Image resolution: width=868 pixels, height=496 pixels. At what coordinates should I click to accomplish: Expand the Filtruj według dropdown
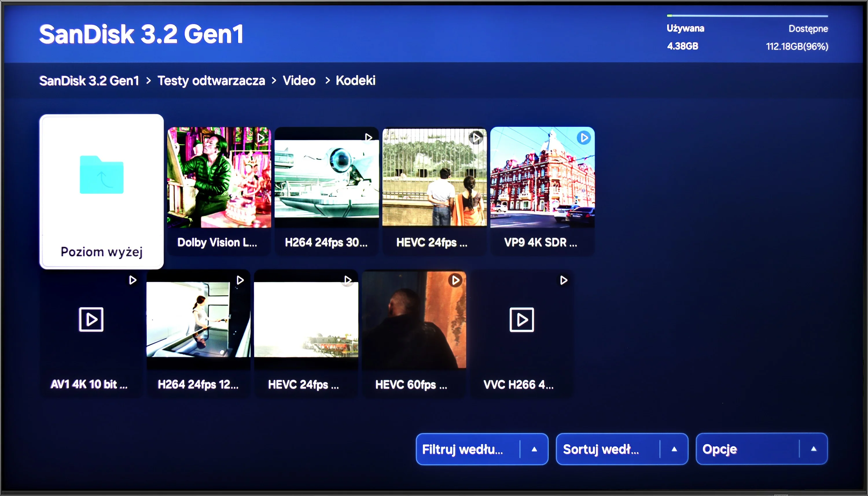pos(482,449)
